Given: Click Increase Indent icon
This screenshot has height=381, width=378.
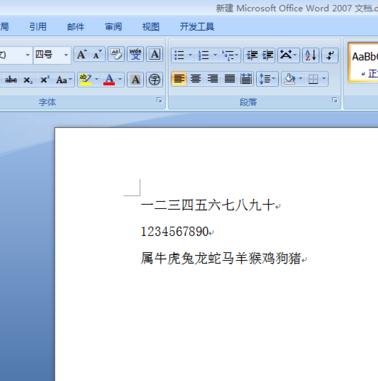Looking at the screenshot, I should (x=268, y=55).
